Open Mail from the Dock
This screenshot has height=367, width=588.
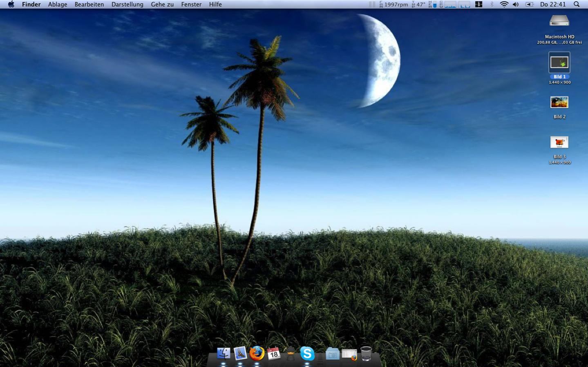coord(240,354)
